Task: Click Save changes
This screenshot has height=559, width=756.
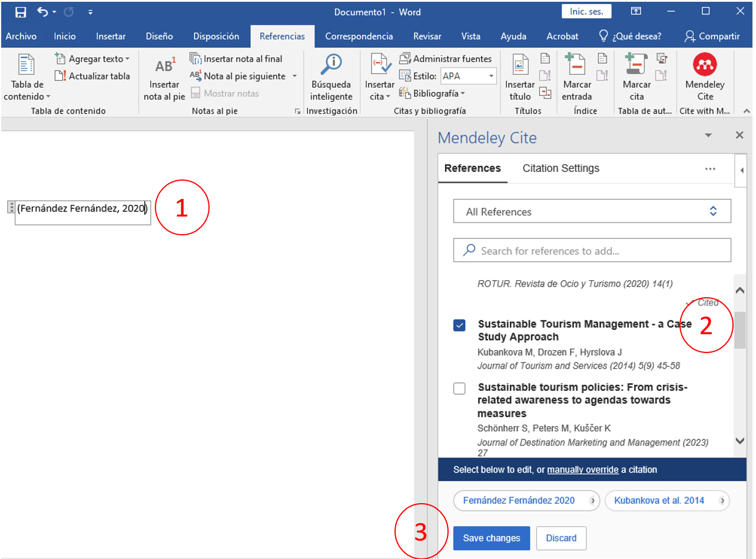Action: (x=492, y=538)
